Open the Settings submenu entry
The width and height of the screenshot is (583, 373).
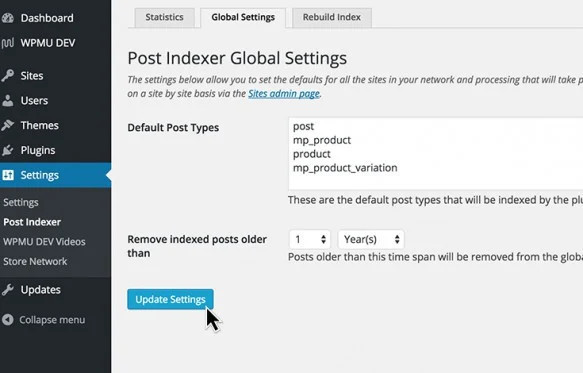pos(21,202)
